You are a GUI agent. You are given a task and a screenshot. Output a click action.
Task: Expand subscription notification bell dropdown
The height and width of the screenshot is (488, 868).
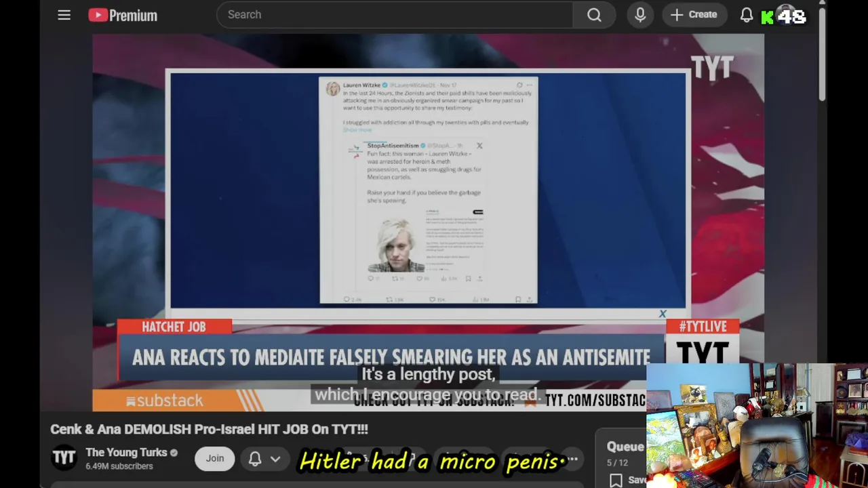(264, 459)
